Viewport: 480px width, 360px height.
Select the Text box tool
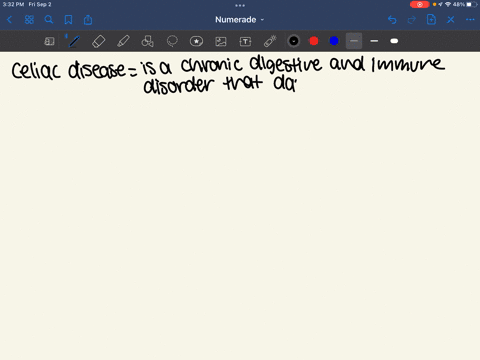tap(245, 41)
